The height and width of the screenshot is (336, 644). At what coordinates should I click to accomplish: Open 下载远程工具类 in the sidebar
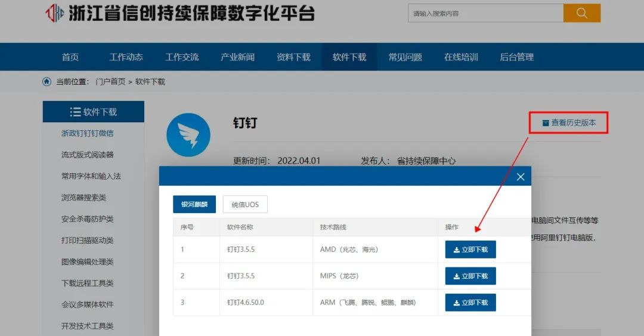tap(88, 283)
